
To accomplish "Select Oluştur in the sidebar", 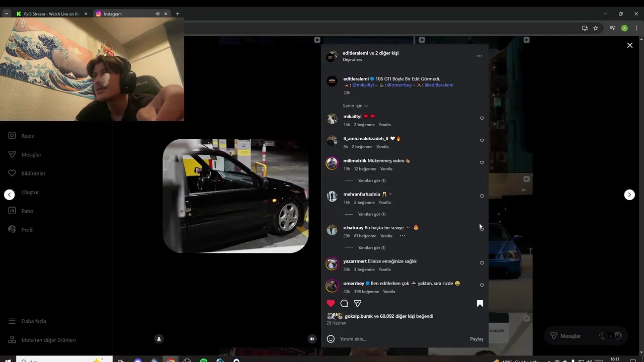I will [24, 192].
